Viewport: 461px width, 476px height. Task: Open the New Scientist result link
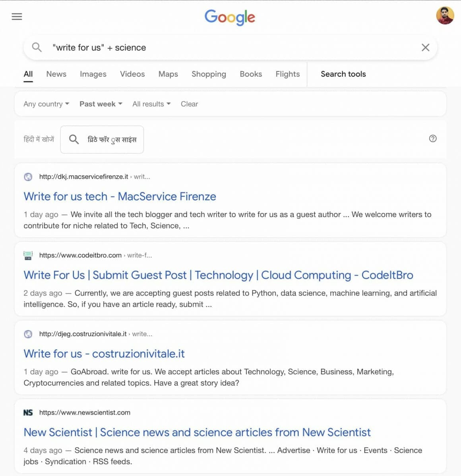197,432
